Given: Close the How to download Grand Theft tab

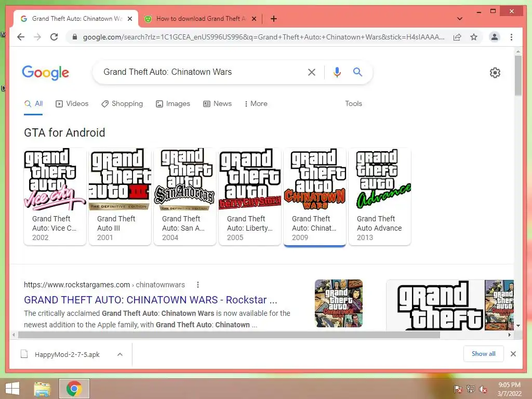Looking at the screenshot, I should click(254, 19).
